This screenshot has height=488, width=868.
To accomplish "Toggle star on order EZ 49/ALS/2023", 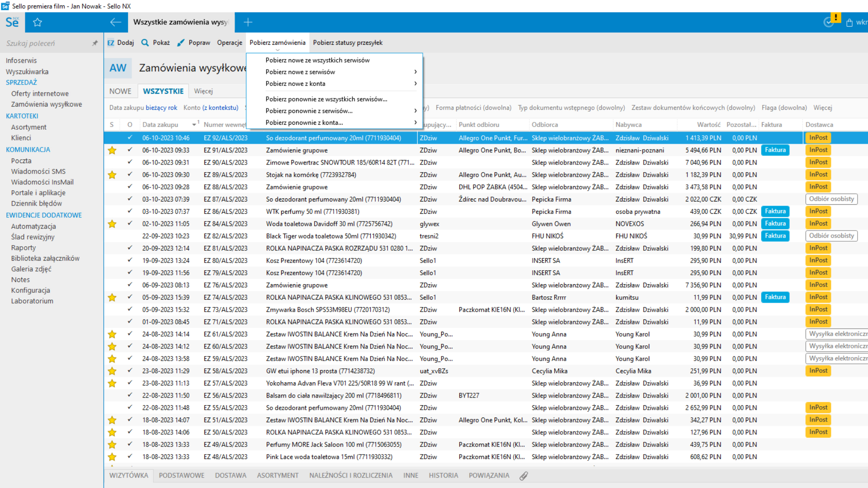I will click(x=112, y=445).
